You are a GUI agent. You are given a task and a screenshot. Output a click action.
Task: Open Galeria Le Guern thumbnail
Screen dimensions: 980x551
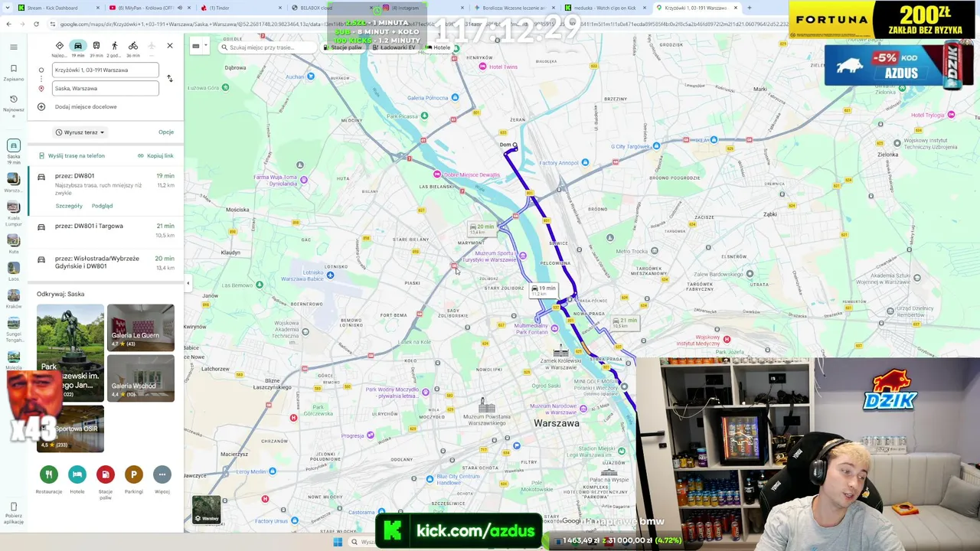coord(141,328)
